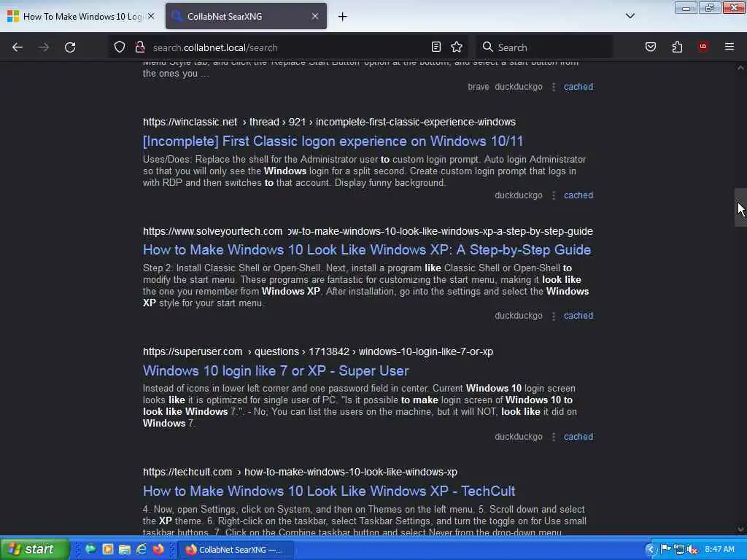Open the Pocket save icon
Screen dimensions: 747x560
tap(650, 47)
